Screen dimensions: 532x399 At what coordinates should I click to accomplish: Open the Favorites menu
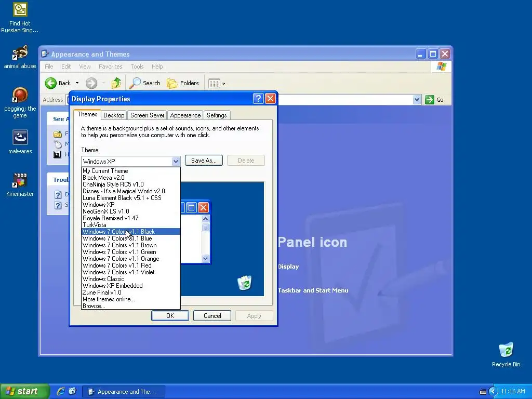[110, 66]
